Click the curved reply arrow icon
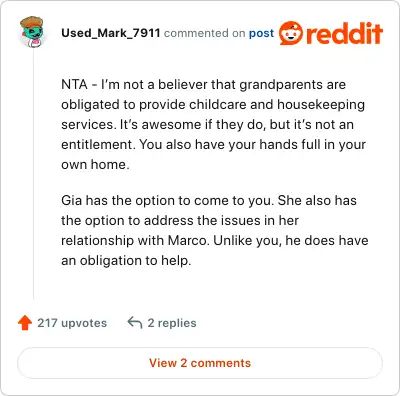Image resolution: width=400 pixels, height=396 pixels. 135,323
